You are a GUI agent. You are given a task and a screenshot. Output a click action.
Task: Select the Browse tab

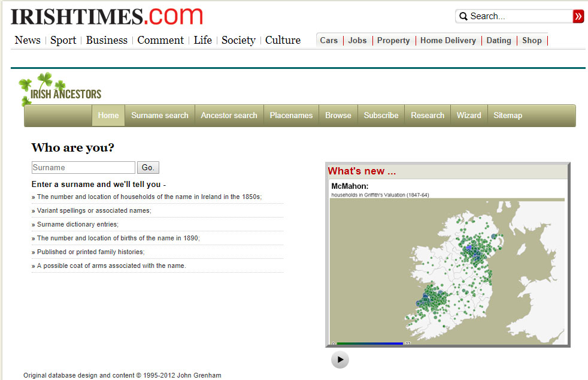(x=338, y=115)
